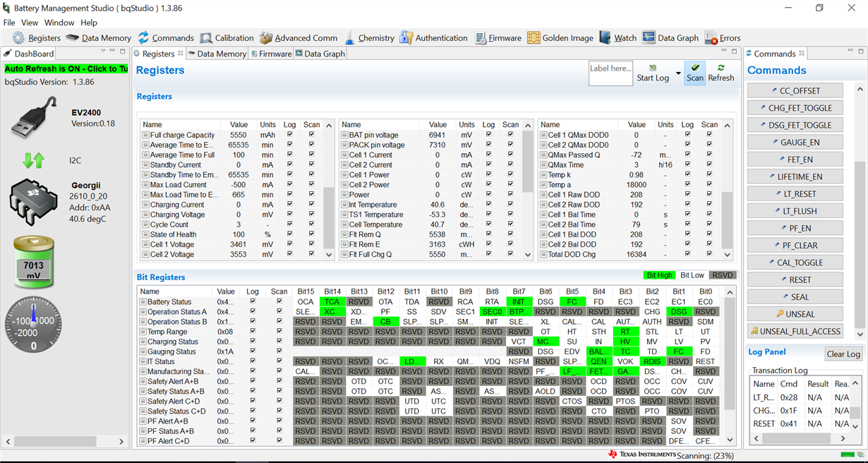The width and height of the screenshot is (868, 463).
Task: Click the Label here input field
Action: point(610,73)
